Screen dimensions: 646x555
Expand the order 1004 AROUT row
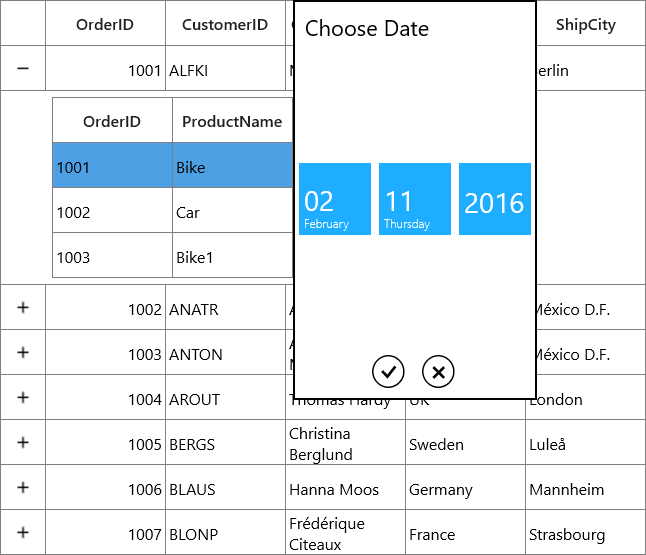pos(23,397)
